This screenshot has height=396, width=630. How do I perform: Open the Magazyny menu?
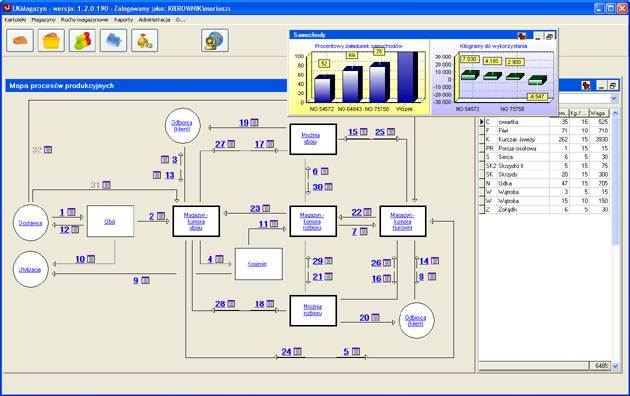(43, 20)
